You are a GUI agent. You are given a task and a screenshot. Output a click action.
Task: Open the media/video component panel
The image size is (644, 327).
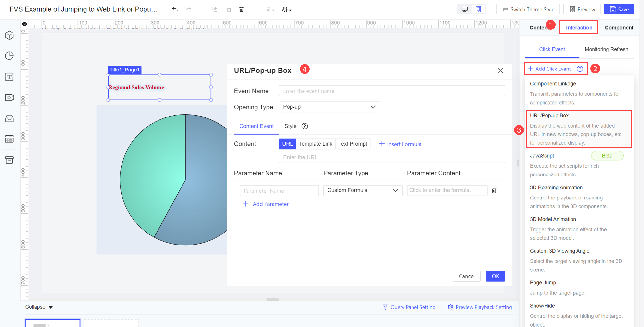pos(9,98)
